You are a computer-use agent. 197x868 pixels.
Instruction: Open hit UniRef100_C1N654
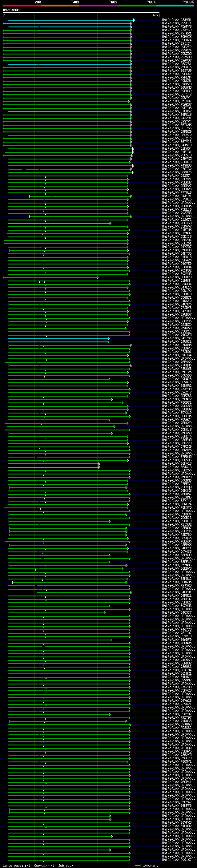(176, 149)
